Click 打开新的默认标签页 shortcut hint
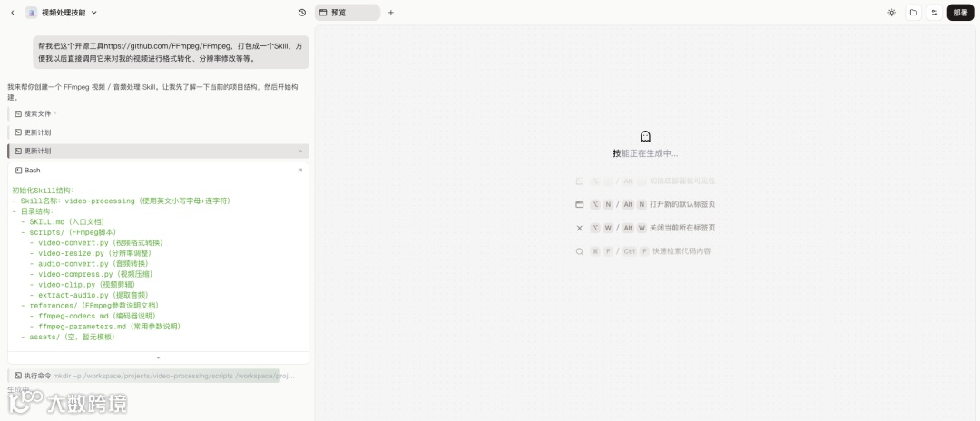980x421 pixels. tap(681, 204)
